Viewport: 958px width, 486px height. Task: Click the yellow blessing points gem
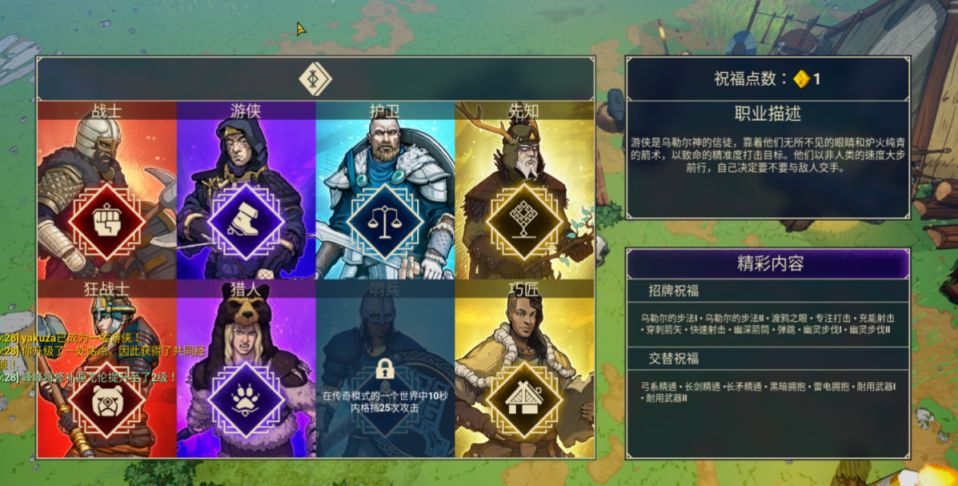point(801,79)
